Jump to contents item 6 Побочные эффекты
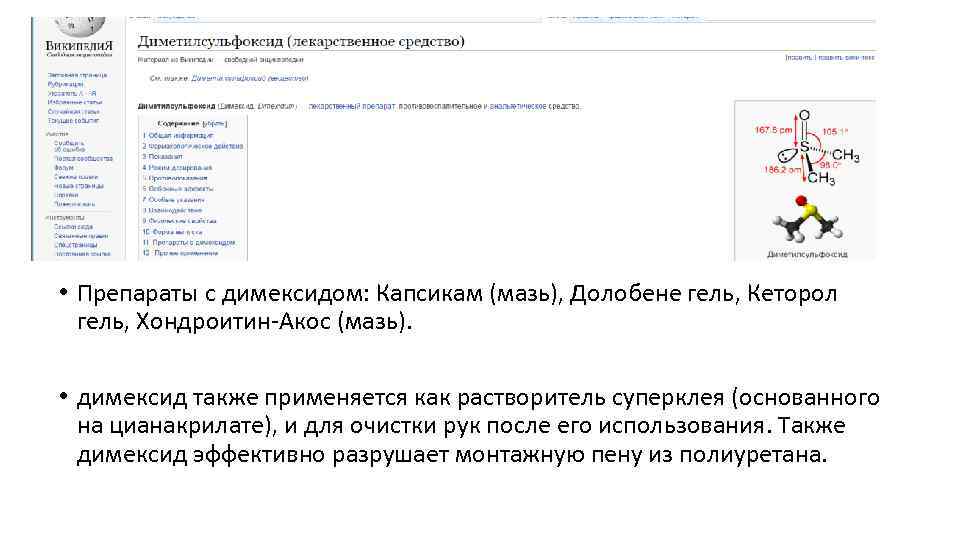 click(178, 189)
